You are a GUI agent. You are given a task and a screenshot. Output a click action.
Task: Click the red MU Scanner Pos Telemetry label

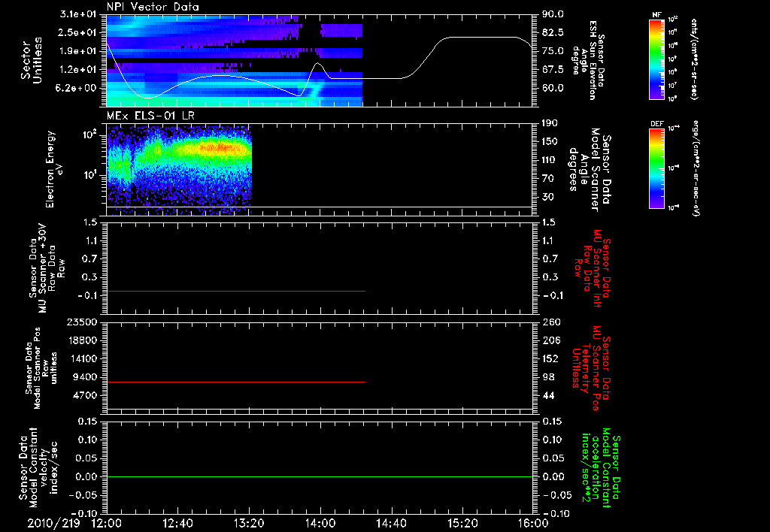click(591, 368)
